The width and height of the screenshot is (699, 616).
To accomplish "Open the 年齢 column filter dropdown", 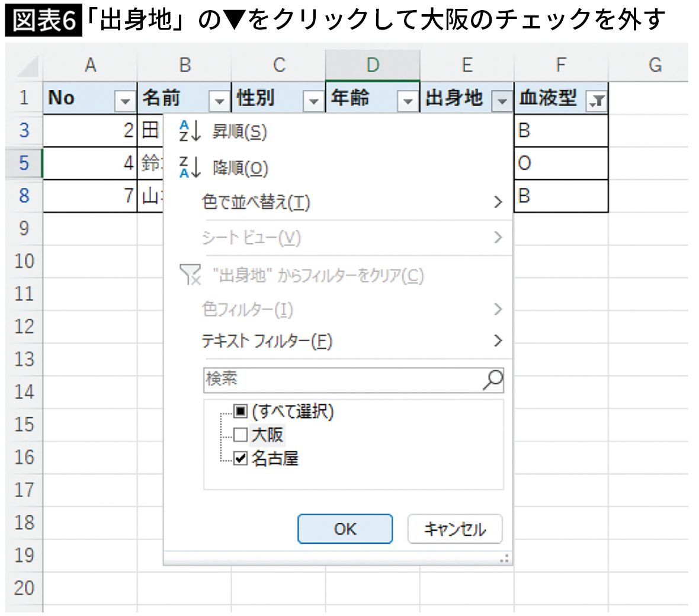I will coord(408,101).
